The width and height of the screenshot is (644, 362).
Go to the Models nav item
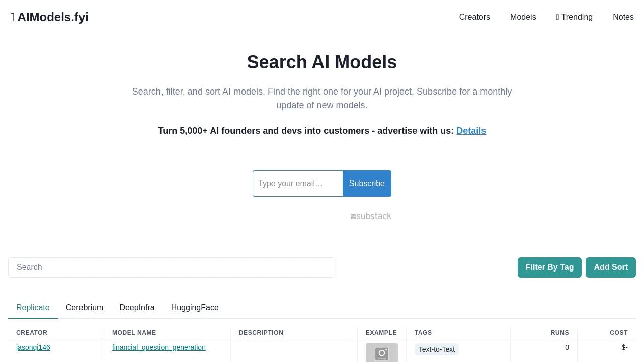click(523, 17)
